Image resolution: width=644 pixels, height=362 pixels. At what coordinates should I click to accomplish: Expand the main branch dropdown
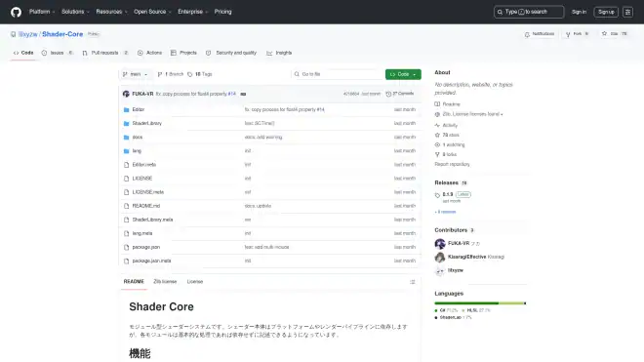point(135,74)
